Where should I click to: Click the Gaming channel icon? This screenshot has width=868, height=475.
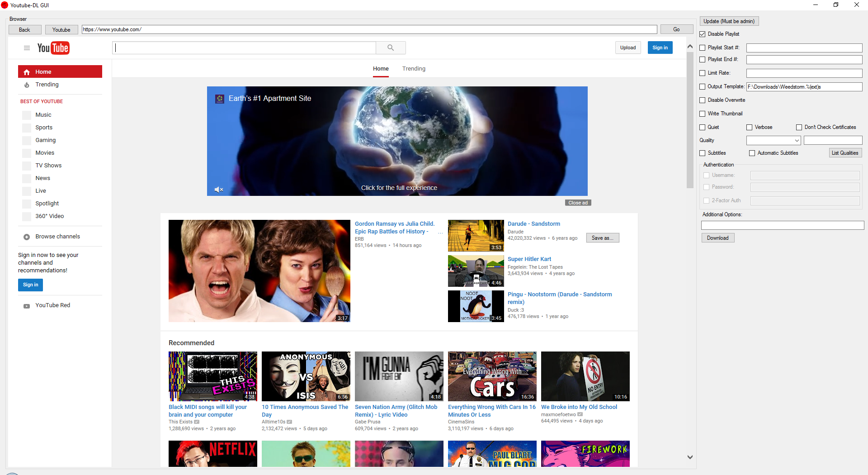tap(27, 140)
